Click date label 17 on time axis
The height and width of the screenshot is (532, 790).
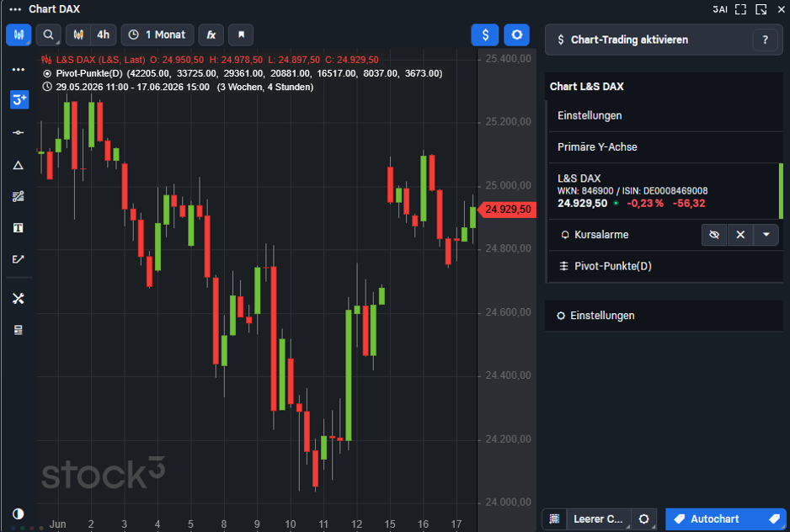click(x=456, y=524)
